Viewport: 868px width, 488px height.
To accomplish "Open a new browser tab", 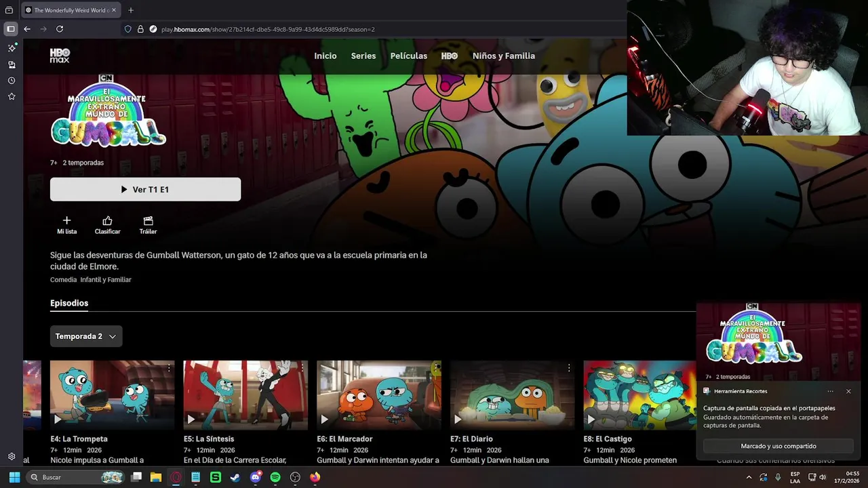I will click(131, 10).
